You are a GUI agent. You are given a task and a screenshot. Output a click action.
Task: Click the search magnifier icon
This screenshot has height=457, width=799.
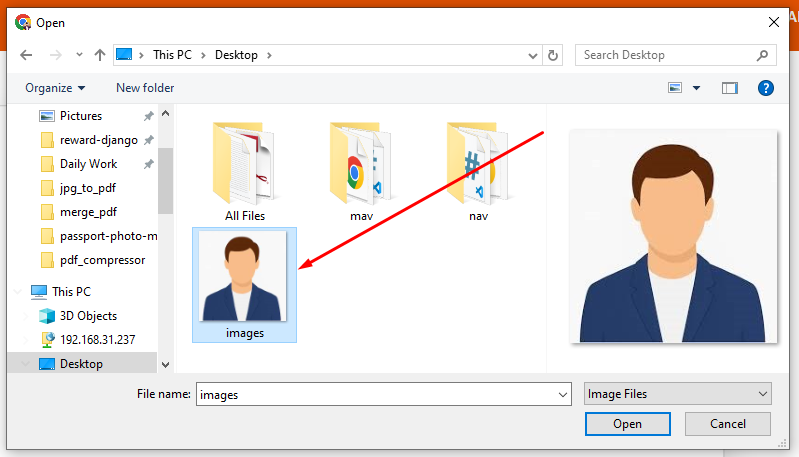762,55
